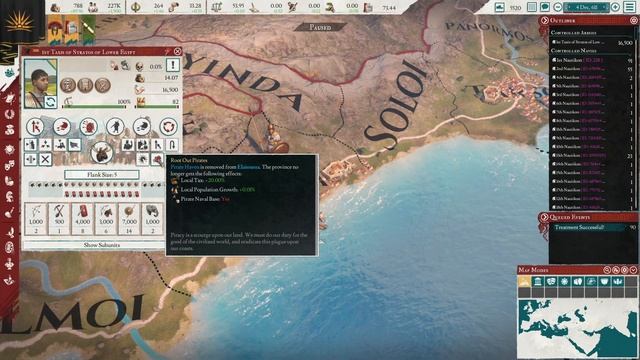640x360 pixels.
Task: Collapse the Queued Events panel arrow
Action: coord(544,217)
